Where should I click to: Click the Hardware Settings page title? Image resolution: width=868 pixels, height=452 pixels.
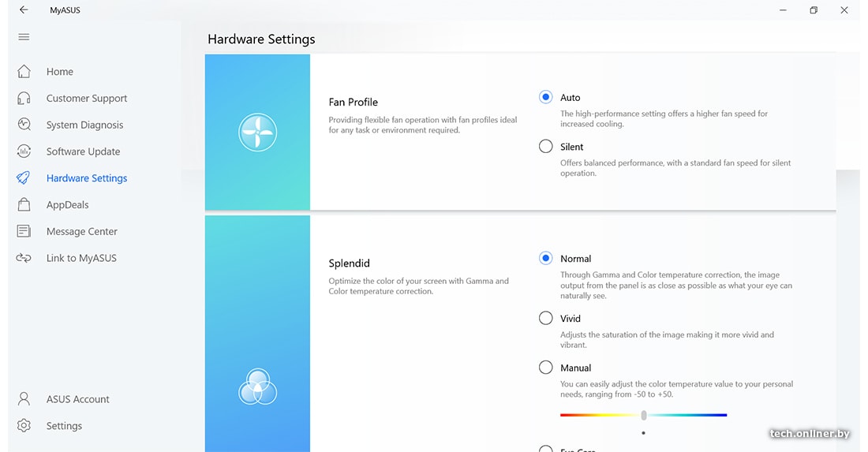coord(261,39)
